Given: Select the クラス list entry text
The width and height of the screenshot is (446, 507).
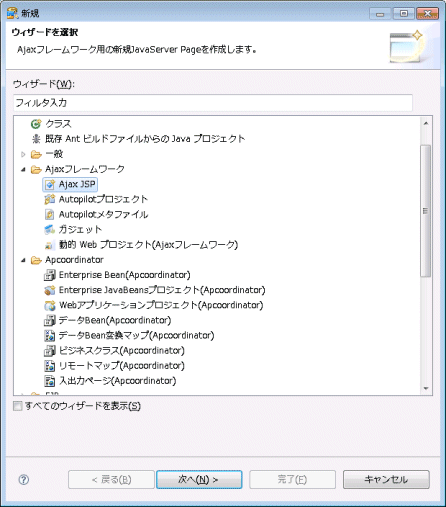Looking at the screenshot, I should pyautogui.click(x=58, y=124).
